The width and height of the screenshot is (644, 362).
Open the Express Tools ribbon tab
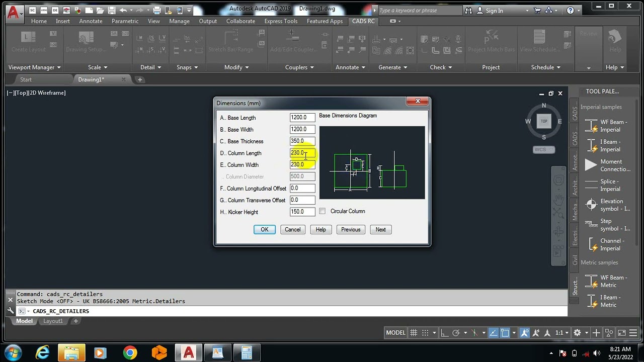[281, 21]
